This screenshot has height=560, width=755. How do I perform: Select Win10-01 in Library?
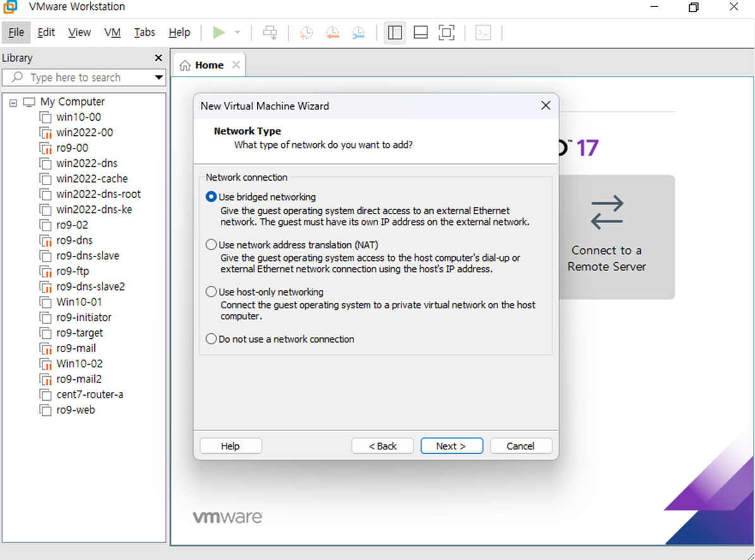pyautogui.click(x=79, y=301)
